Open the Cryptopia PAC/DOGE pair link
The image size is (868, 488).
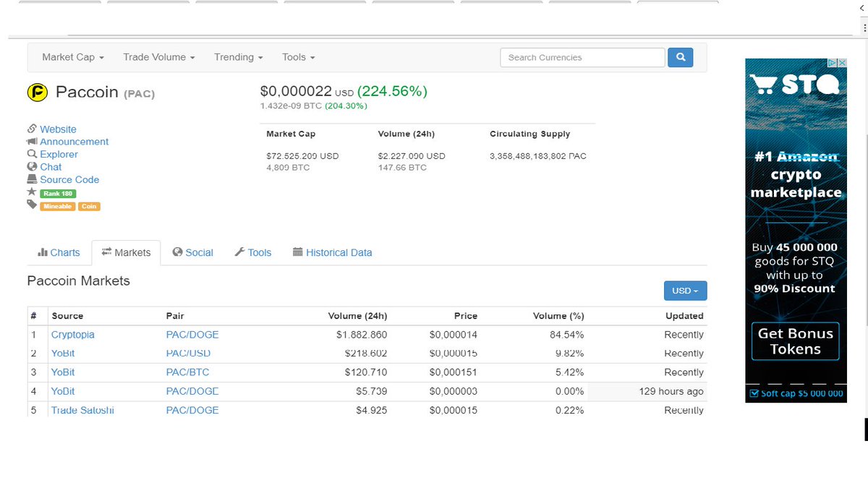point(192,335)
